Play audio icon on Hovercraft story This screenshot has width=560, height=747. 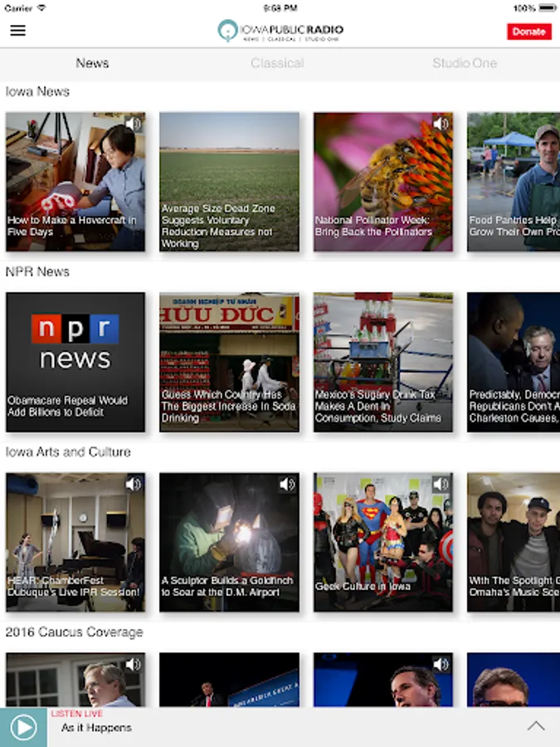(134, 124)
